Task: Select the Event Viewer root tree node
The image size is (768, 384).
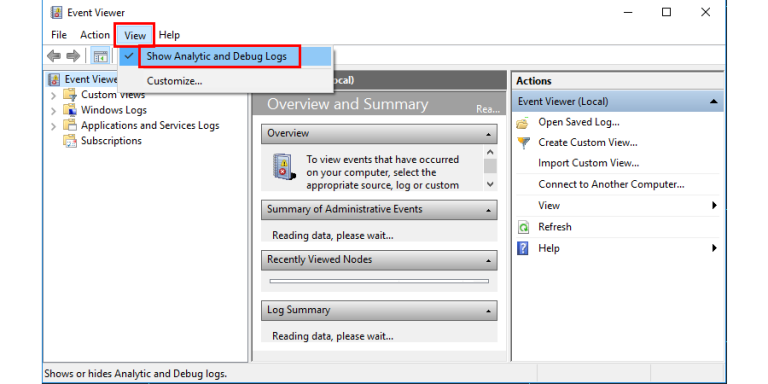Action: (90, 79)
